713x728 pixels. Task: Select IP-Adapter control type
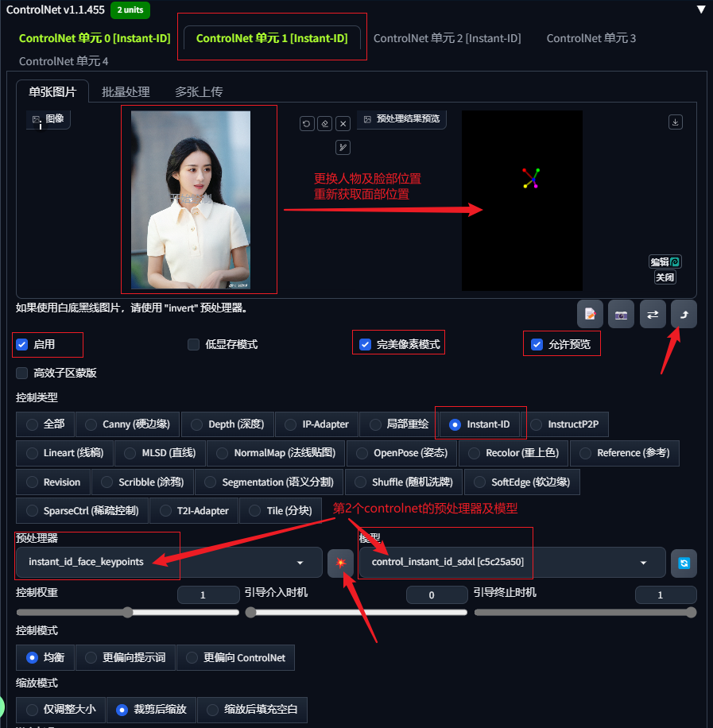(x=317, y=424)
